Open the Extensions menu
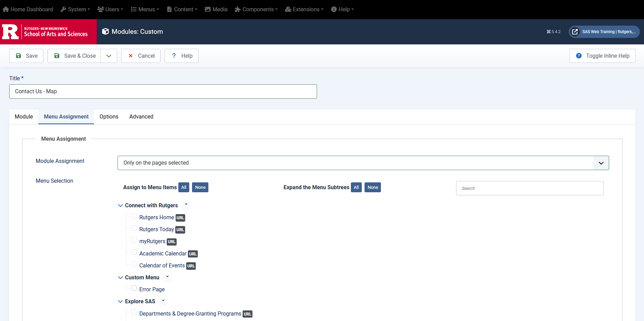 tap(304, 9)
